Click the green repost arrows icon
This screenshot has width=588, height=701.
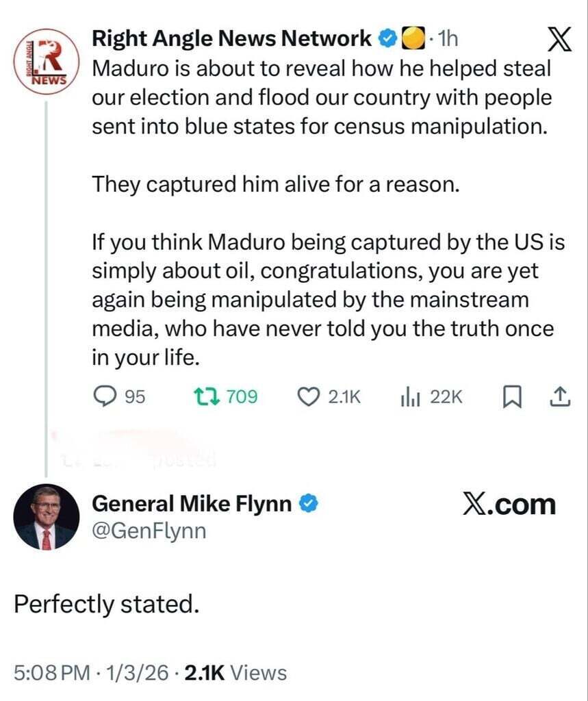[203, 396]
